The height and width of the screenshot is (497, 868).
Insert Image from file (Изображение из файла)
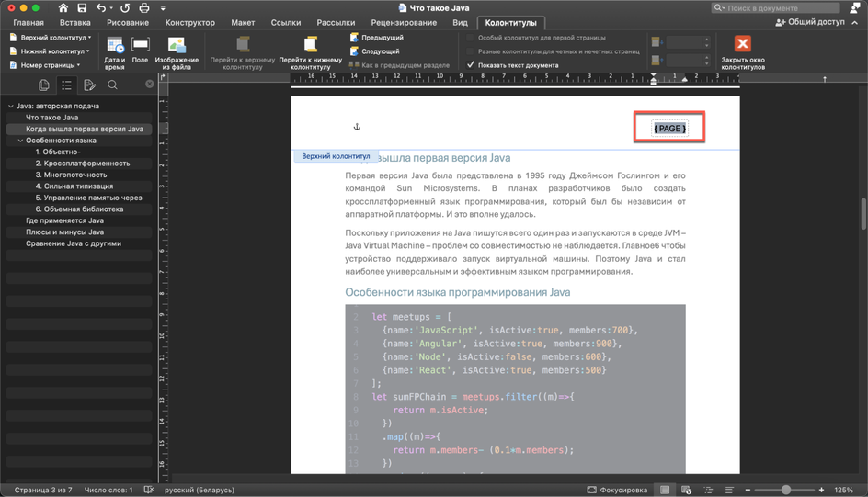[x=177, y=53]
